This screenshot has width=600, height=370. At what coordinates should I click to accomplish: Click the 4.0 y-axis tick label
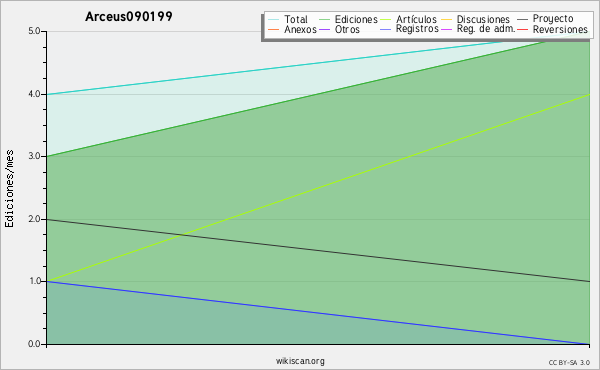point(34,94)
